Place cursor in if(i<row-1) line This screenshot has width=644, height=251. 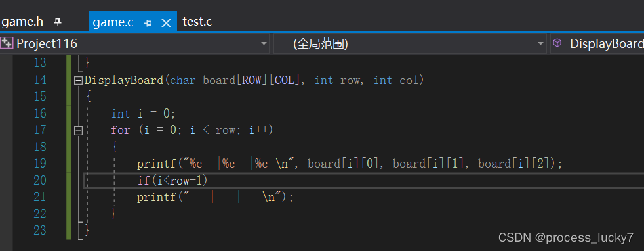tap(172, 181)
